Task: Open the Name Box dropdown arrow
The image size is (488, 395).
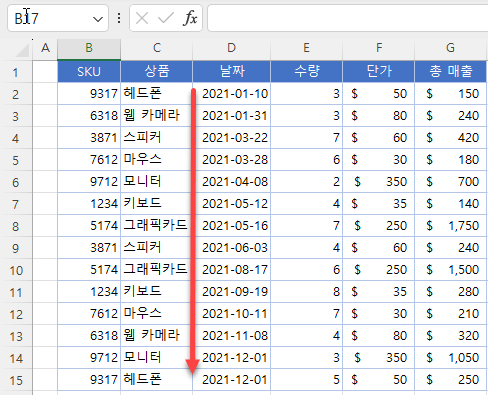Action: point(98,19)
